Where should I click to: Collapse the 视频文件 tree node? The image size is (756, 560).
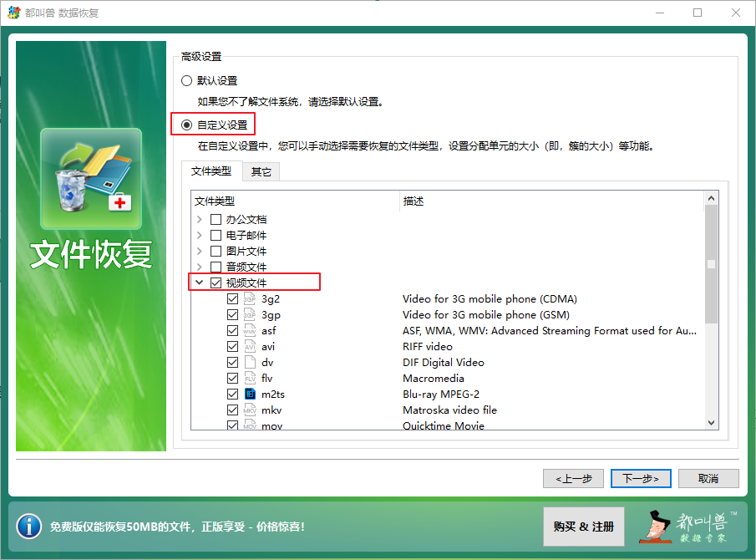[200, 283]
